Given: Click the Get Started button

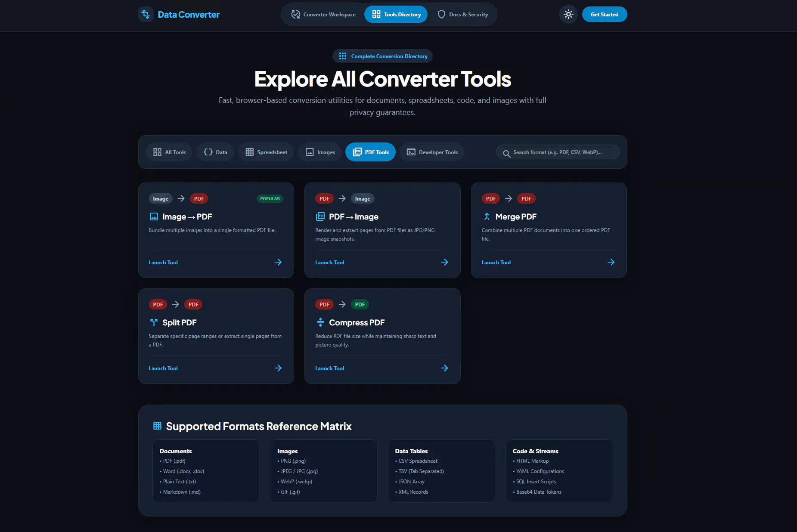Looking at the screenshot, I should [605, 14].
